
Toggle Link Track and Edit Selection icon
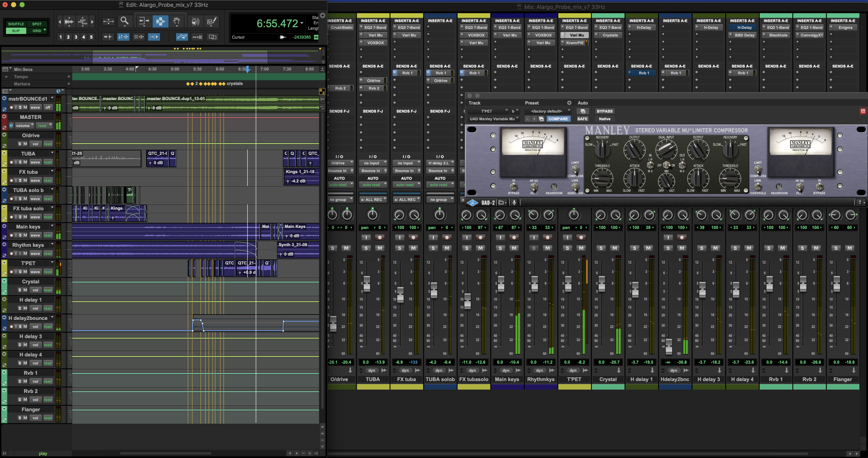[x=139, y=37]
